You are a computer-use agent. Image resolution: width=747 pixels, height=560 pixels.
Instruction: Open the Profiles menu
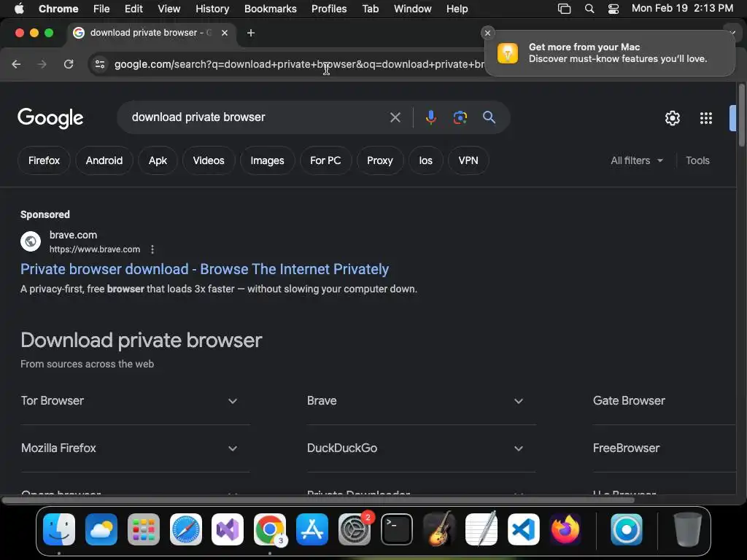(x=329, y=9)
